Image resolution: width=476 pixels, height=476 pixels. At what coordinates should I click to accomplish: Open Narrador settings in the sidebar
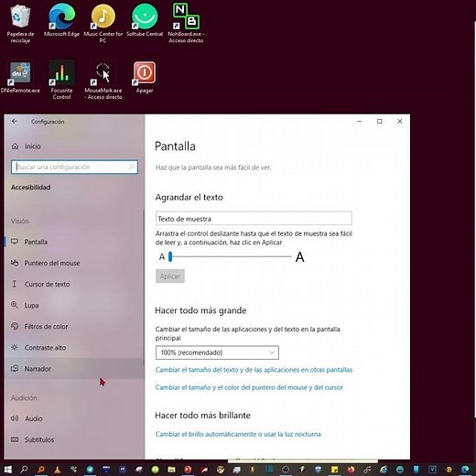(x=74, y=369)
